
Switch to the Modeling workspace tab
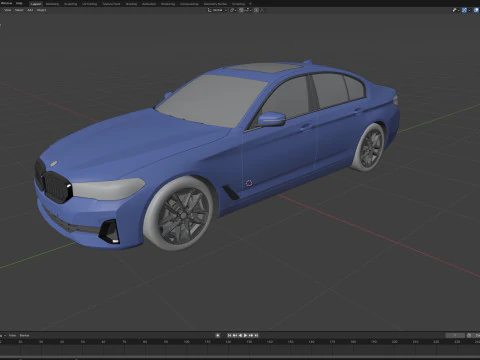click(52, 4)
